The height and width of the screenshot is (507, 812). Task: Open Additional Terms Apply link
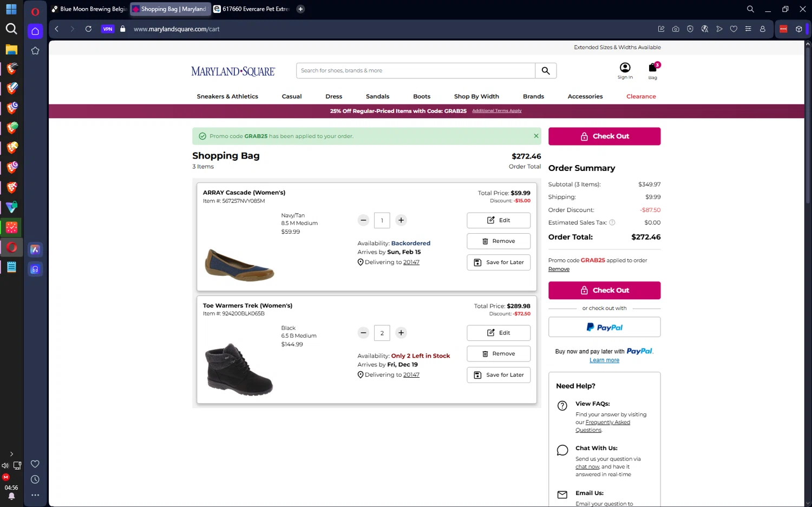[497, 111]
